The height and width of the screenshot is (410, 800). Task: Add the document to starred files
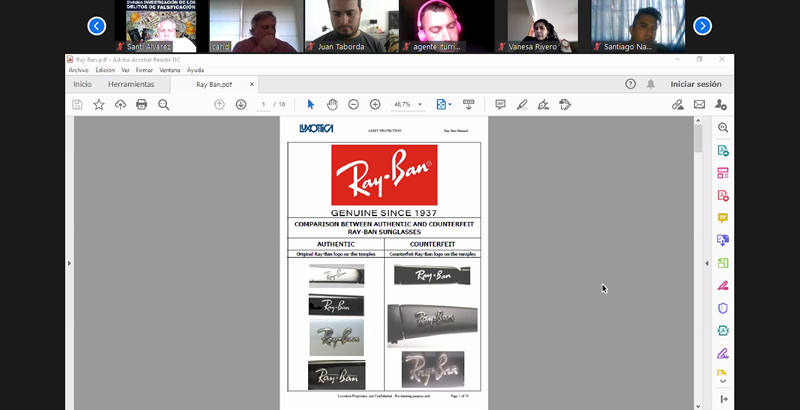[x=99, y=105]
